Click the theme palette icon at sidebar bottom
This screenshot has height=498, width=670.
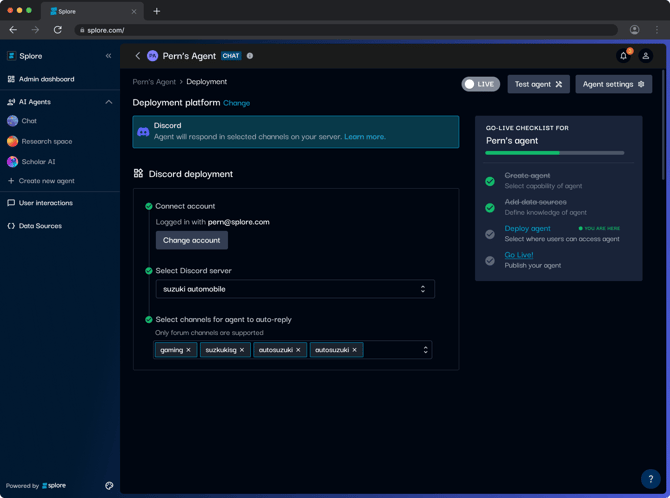tap(109, 486)
